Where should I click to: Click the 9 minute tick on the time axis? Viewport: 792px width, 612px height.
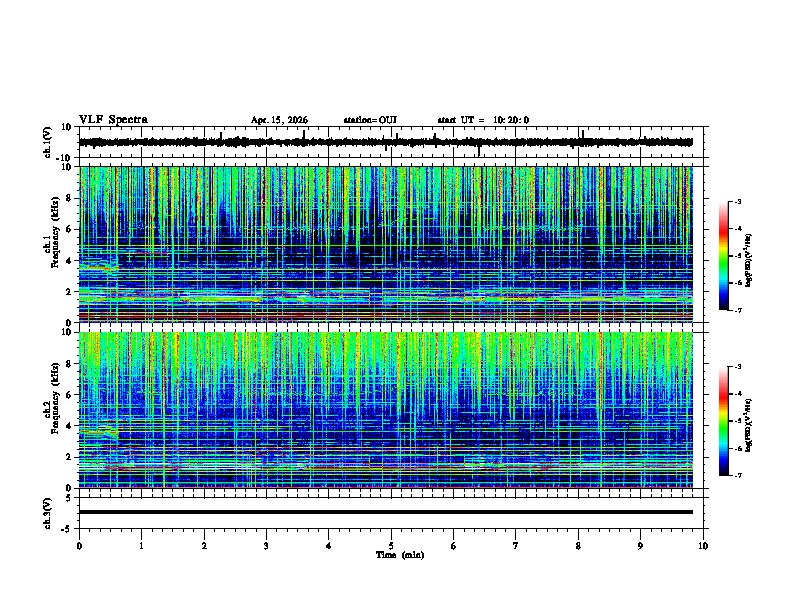click(640, 546)
